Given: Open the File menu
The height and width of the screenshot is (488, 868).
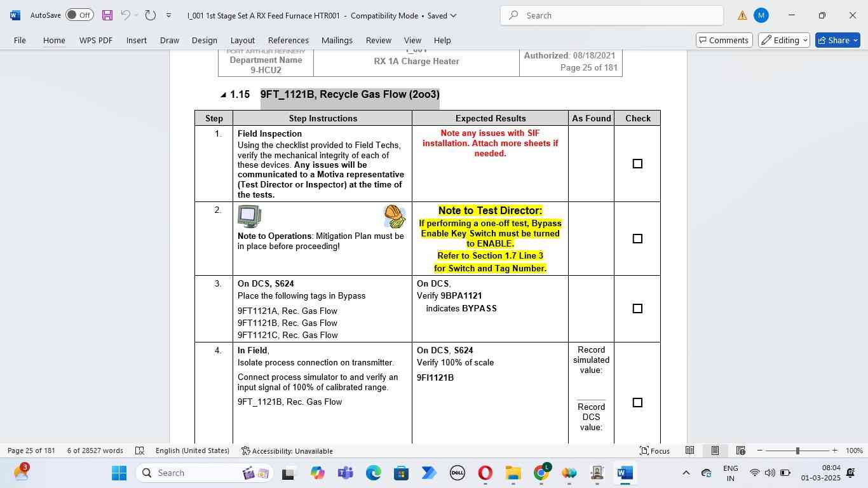Looking at the screenshot, I should pyautogui.click(x=20, y=40).
